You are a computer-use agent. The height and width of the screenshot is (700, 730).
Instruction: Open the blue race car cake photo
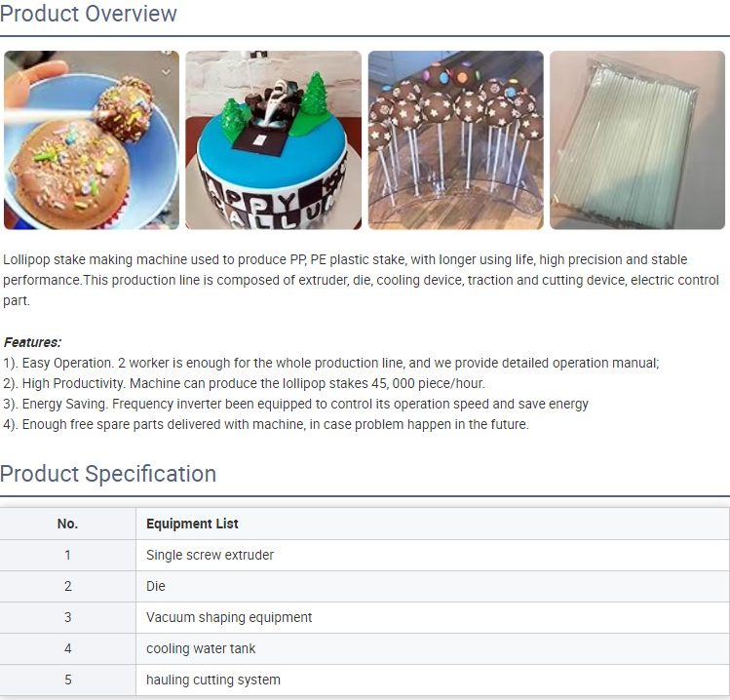[273, 140]
